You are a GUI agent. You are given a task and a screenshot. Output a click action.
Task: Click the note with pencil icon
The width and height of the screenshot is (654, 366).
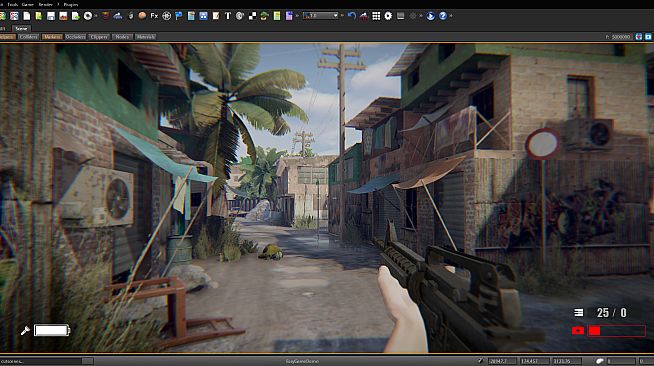216,16
